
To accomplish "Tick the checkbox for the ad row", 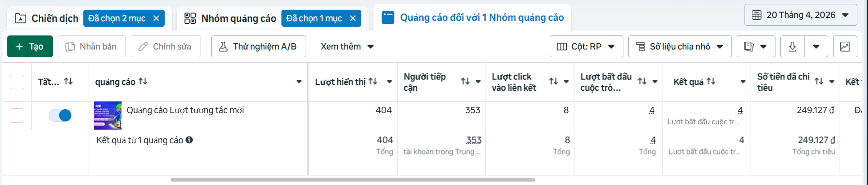I will coord(17,115).
